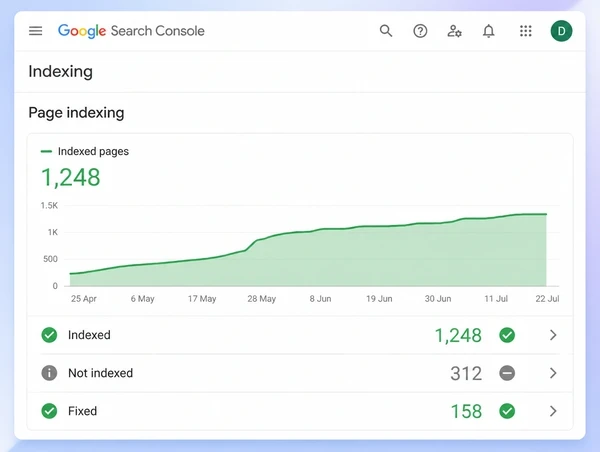Open users and permissions settings icon
Viewport: 600px width, 452px height.
tap(454, 31)
